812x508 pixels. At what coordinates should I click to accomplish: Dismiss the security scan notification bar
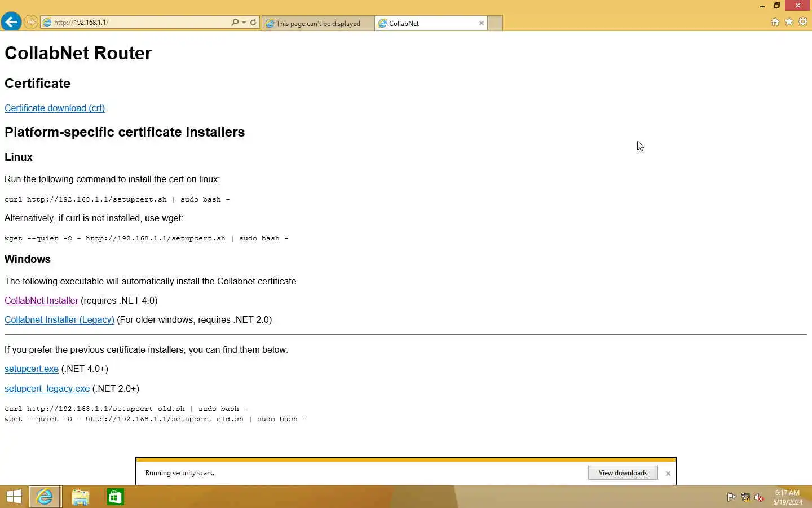[x=668, y=474]
